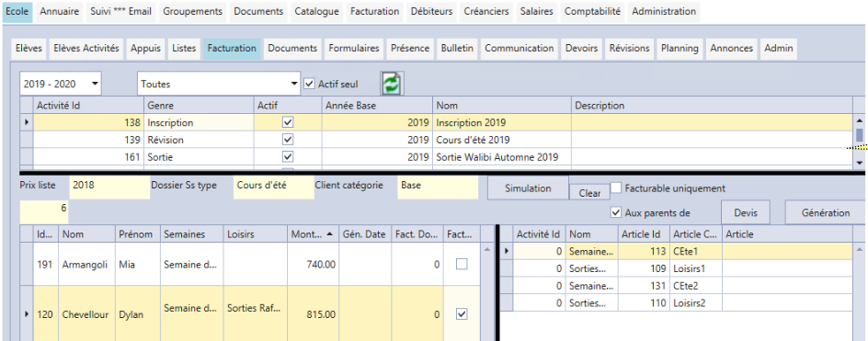Toggle the Actif seul checkbox

pos(310,85)
